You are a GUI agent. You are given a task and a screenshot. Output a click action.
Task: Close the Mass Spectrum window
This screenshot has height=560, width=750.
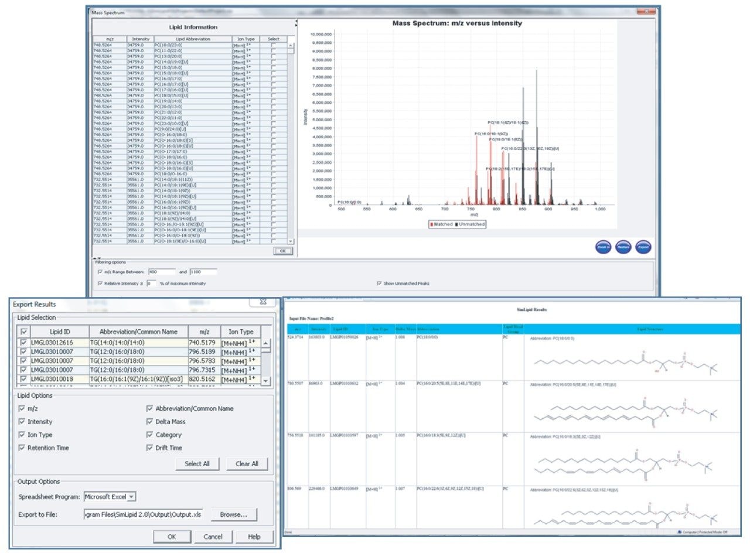(x=646, y=12)
